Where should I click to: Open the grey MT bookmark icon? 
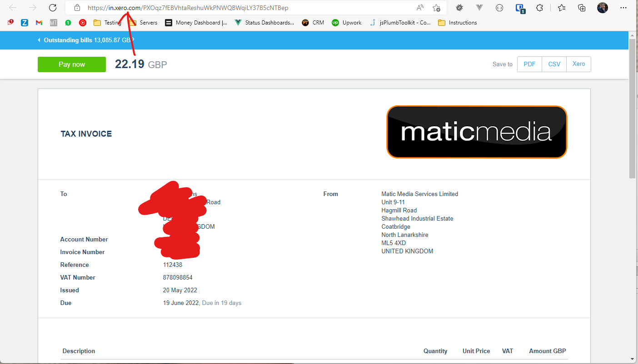[54, 22]
